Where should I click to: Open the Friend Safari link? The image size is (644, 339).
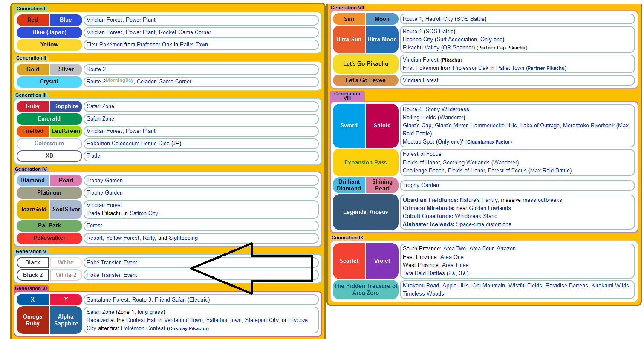170,300
